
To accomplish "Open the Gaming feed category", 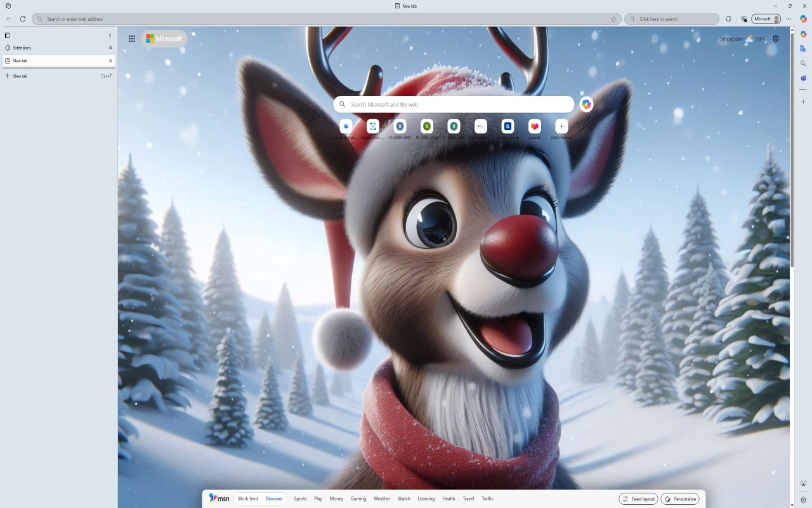I will pyautogui.click(x=358, y=499).
